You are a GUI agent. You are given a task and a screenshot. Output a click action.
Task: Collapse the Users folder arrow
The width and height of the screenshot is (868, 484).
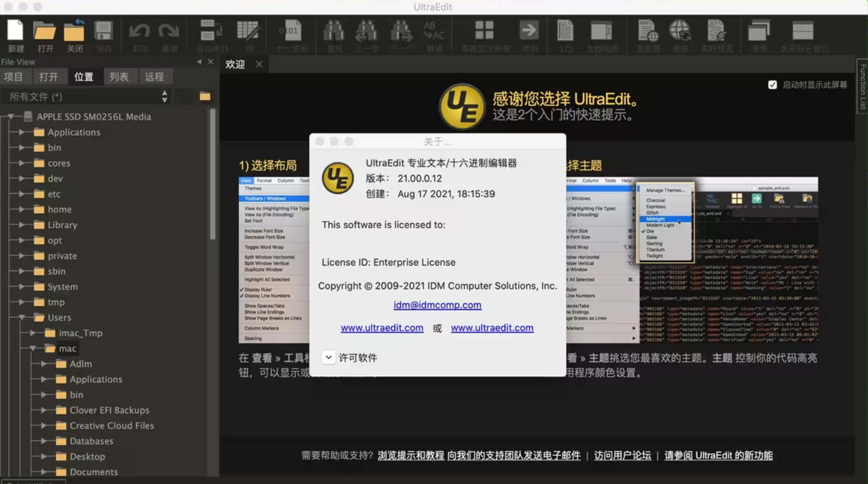[x=22, y=317]
